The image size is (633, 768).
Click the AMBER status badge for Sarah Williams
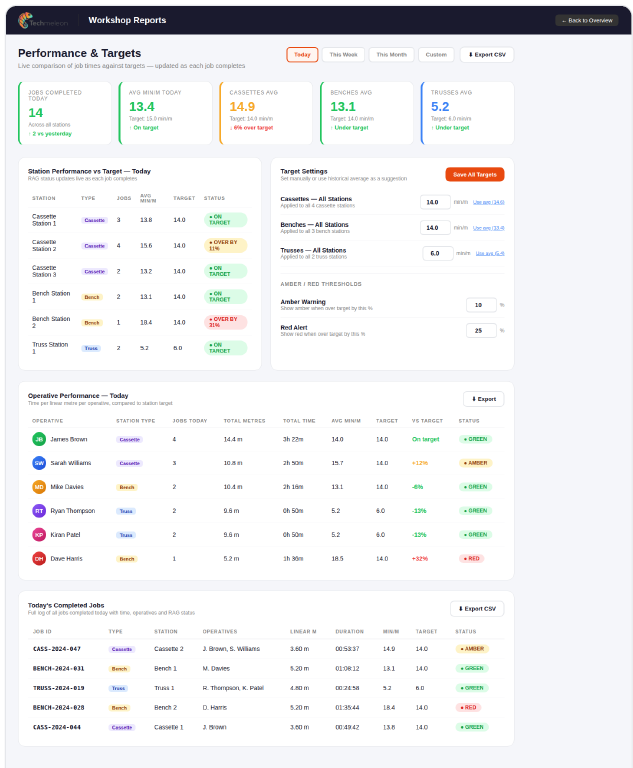[475, 463]
